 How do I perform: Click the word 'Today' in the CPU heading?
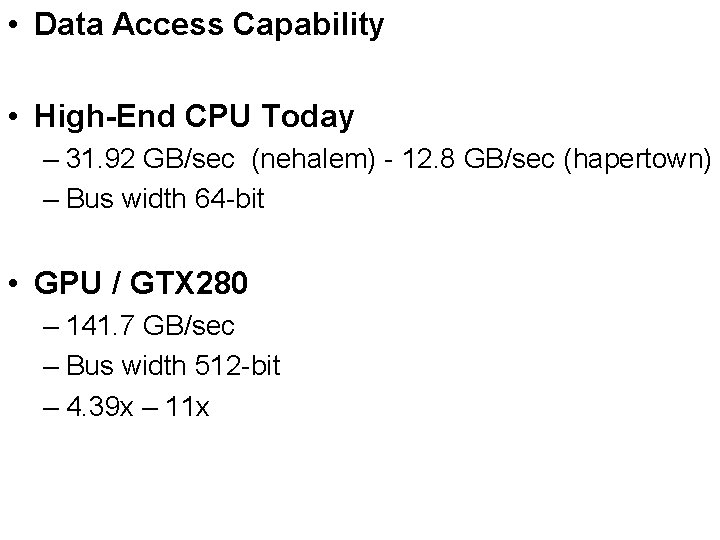pos(308,117)
